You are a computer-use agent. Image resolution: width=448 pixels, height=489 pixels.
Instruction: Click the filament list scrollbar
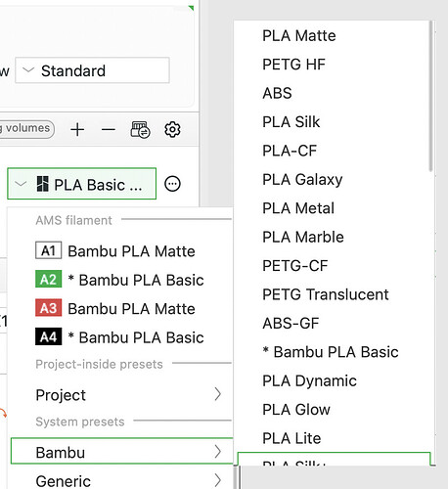click(431, 96)
